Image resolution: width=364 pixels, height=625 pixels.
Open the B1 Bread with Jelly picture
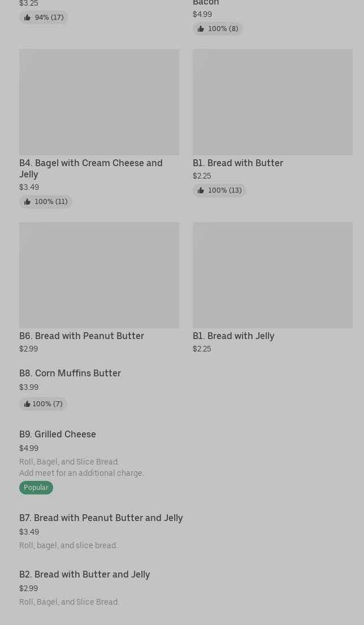pyautogui.click(x=272, y=275)
